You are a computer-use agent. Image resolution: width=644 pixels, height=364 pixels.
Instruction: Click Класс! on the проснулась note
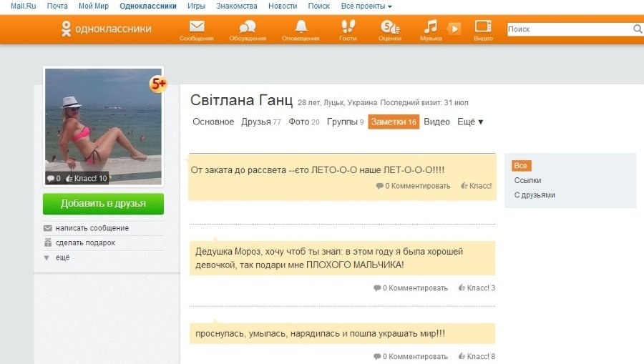tap(477, 356)
